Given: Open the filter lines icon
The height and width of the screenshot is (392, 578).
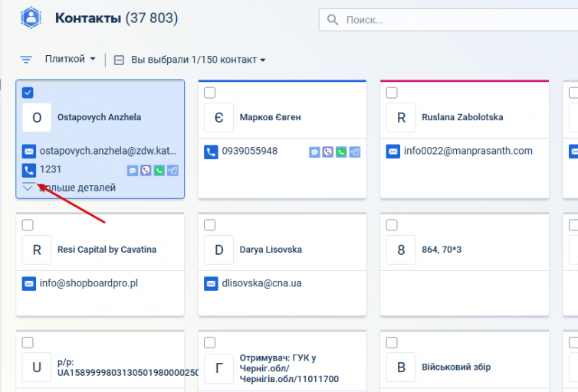Looking at the screenshot, I should [x=26, y=60].
